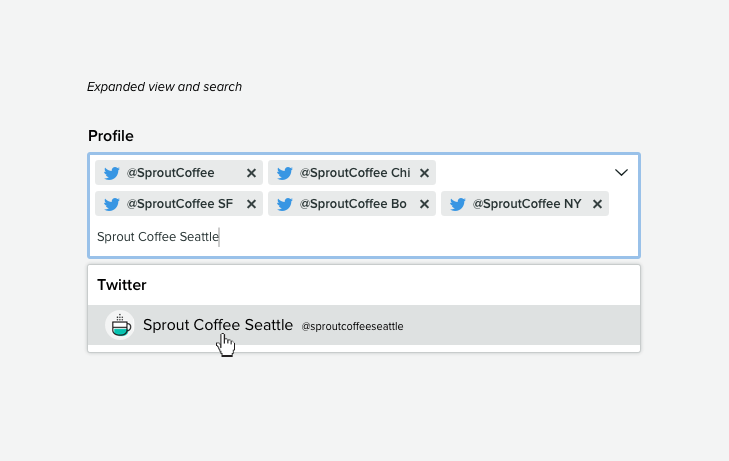729x461 pixels.
Task: Select Sprout Coffee Seattle from results
Action: pos(218,325)
